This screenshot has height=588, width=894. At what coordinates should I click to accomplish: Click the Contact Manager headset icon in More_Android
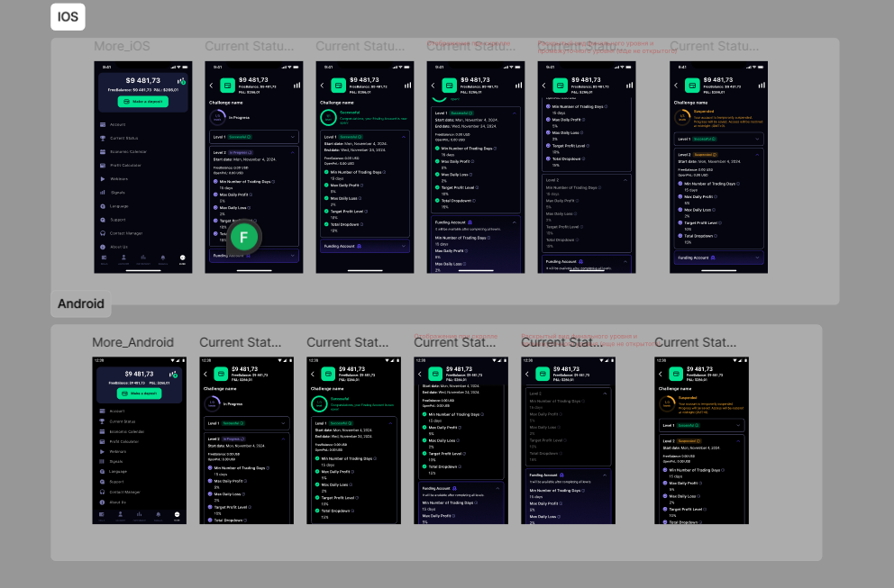[103, 492]
